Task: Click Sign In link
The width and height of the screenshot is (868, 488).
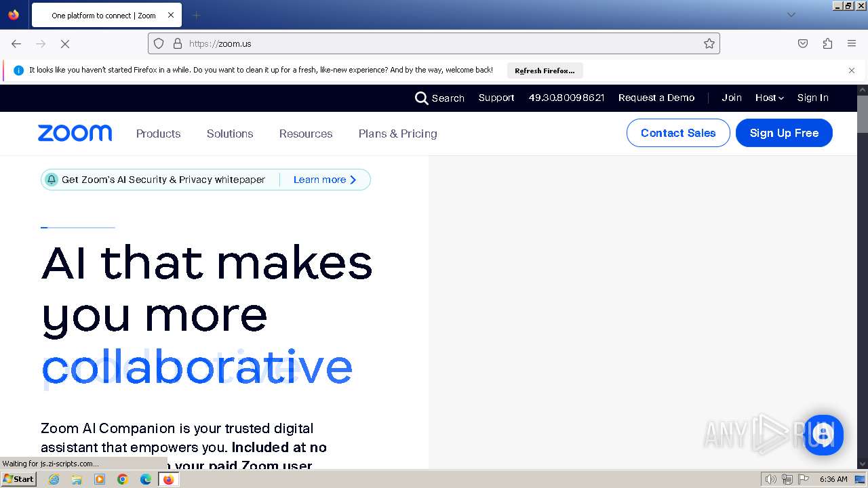Action: click(x=813, y=98)
